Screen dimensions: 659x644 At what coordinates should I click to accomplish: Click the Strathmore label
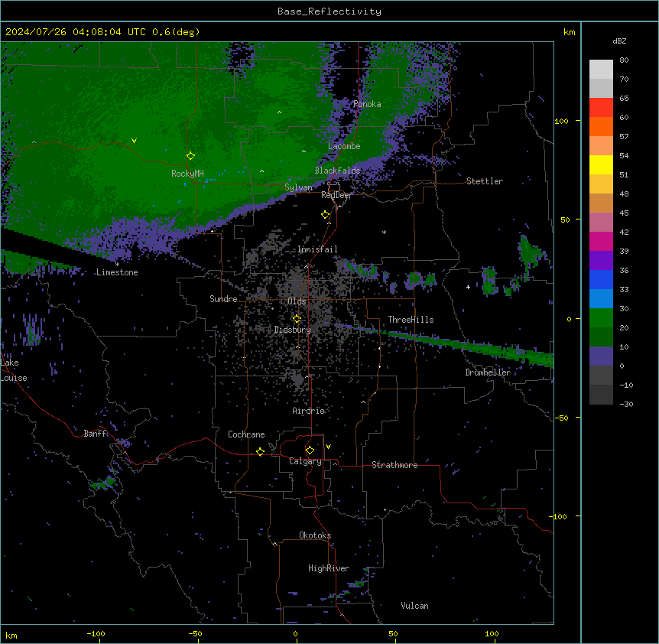click(x=394, y=465)
